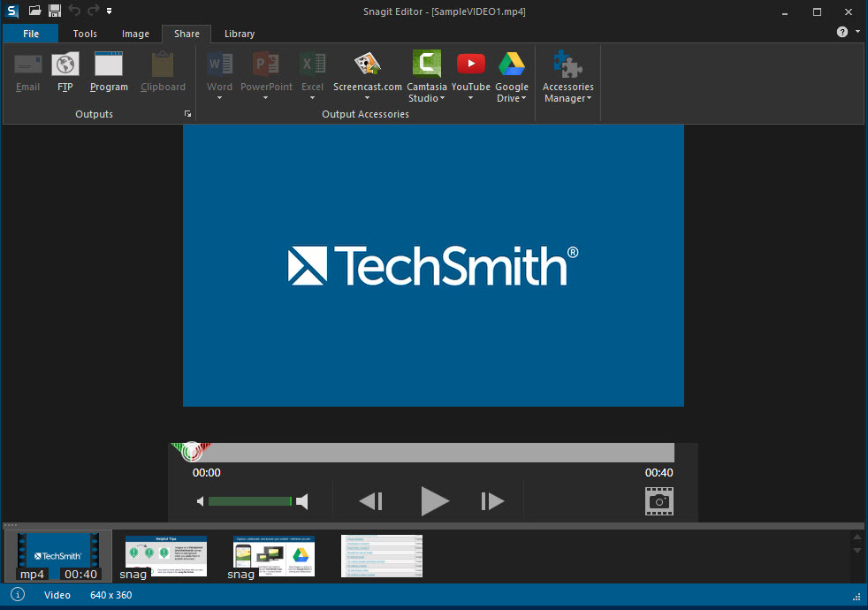The height and width of the screenshot is (610, 868).
Task: Open Accessories Manager dropdown
Action: click(x=568, y=76)
